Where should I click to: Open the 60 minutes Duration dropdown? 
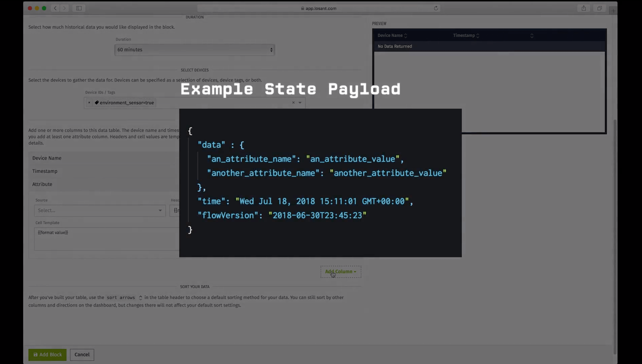(195, 50)
